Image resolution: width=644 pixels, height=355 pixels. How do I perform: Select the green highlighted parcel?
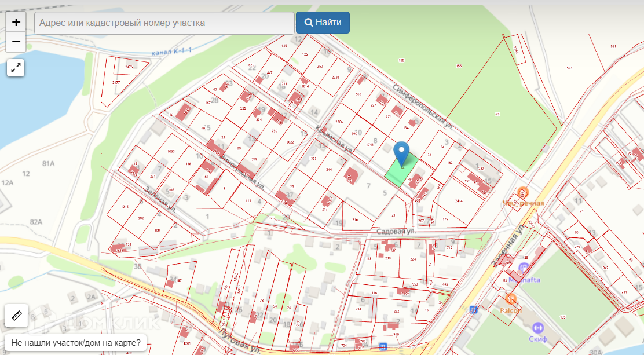398,174
